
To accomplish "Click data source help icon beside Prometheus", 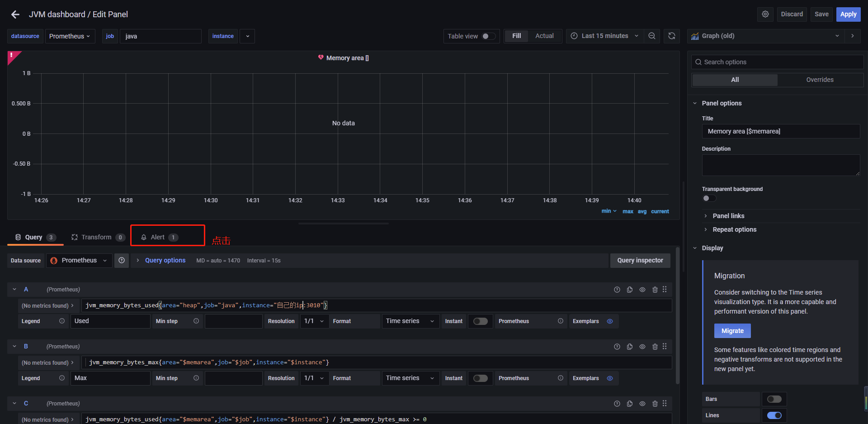I will pos(122,261).
